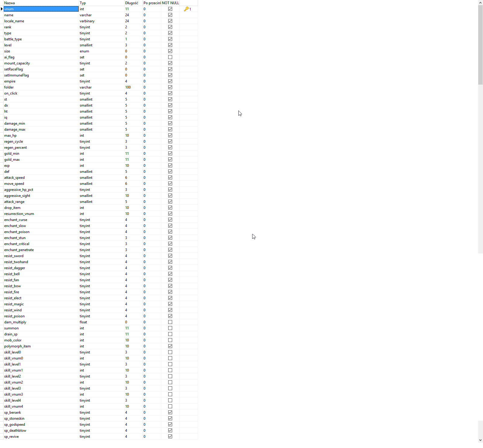Enable NOT NULL for skill_level0
This screenshot has width=483, height=448.
click(x=170, y=352)
